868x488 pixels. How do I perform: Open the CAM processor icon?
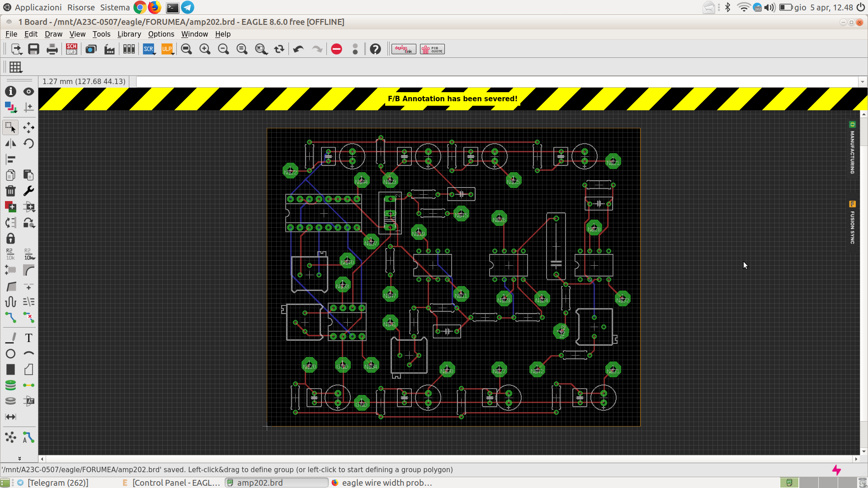click(x=109, y=49)
